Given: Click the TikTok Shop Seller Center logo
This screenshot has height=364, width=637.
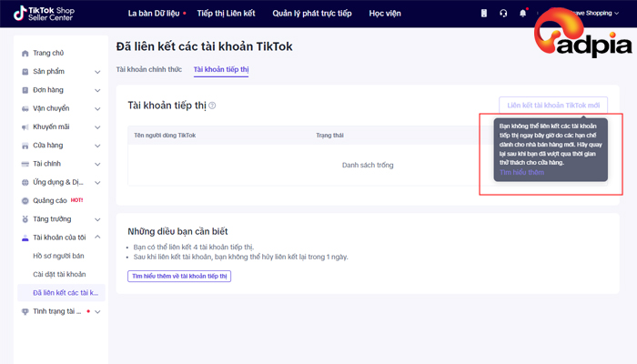Looking at the screenshot, I should pos(44,14).
